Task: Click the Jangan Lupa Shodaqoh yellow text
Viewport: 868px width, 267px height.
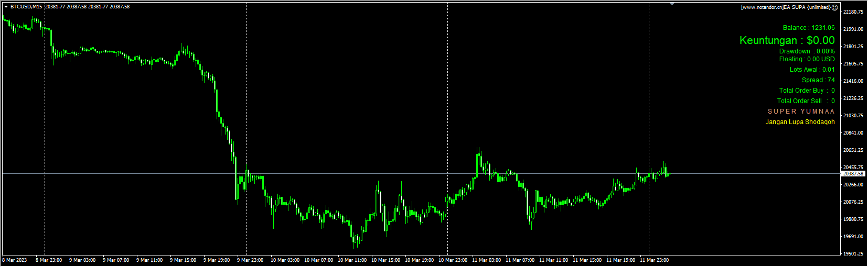Action: [800, 122]
